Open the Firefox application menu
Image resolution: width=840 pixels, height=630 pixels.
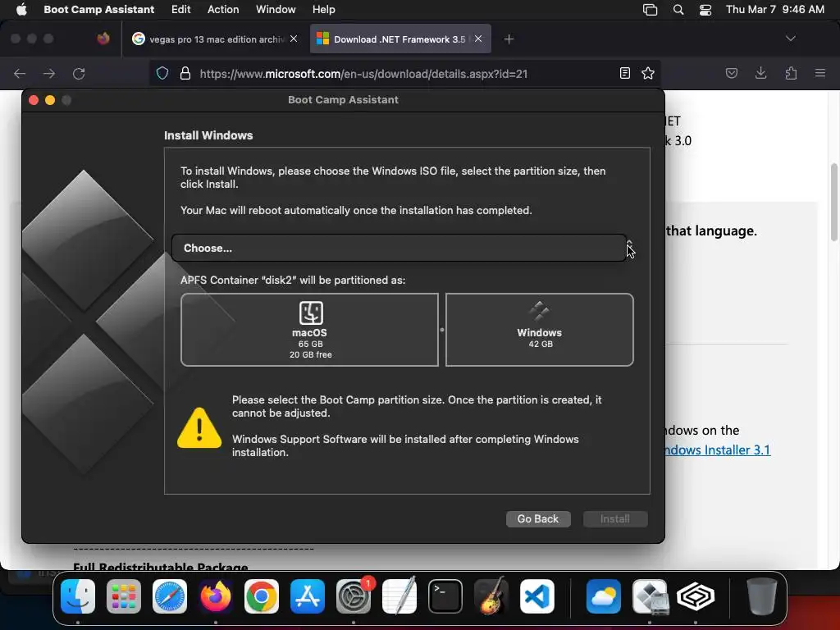coord(820,73)
